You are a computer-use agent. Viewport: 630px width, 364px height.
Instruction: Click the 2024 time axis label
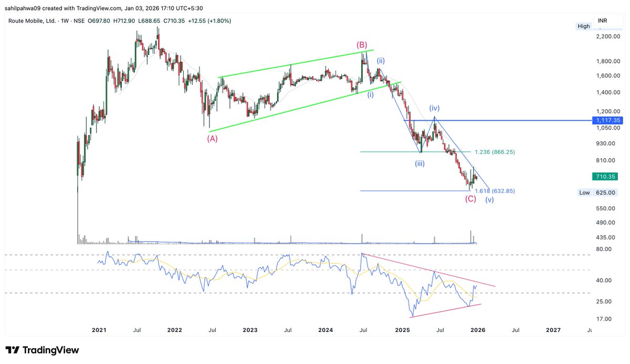(325, 330)
